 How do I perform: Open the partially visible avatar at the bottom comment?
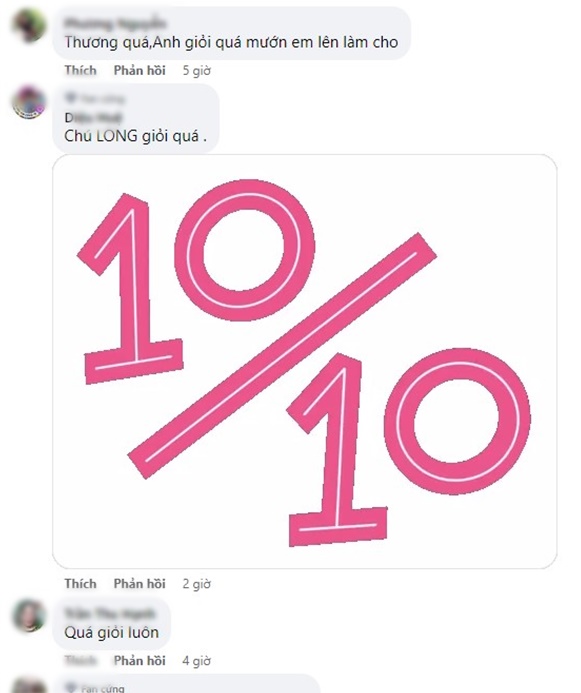pyautogui.click(x=29, y=685)
